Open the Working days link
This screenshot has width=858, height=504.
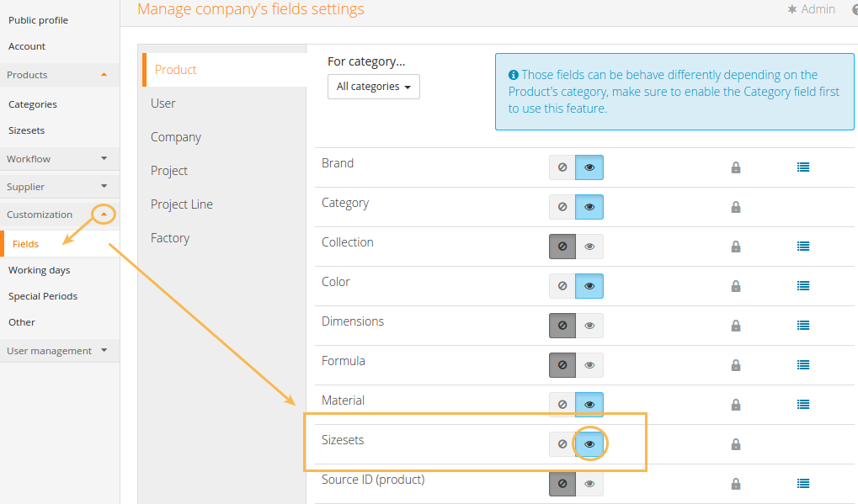point(40,270)
